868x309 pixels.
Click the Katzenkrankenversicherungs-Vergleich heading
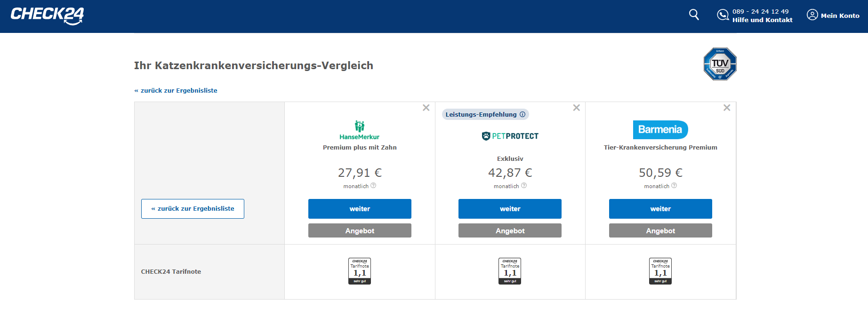pos(253,65)
